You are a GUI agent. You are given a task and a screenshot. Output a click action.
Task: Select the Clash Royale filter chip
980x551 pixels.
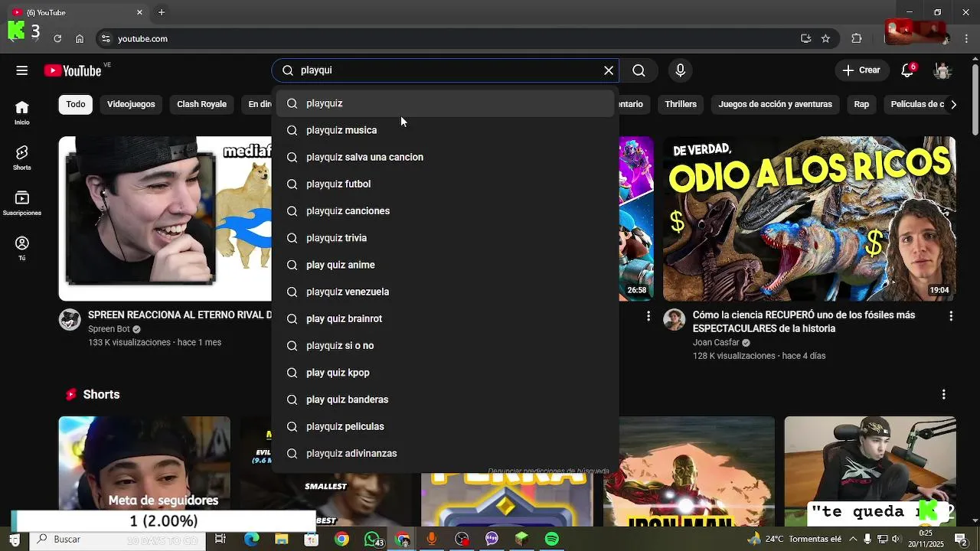pos(201,104)
